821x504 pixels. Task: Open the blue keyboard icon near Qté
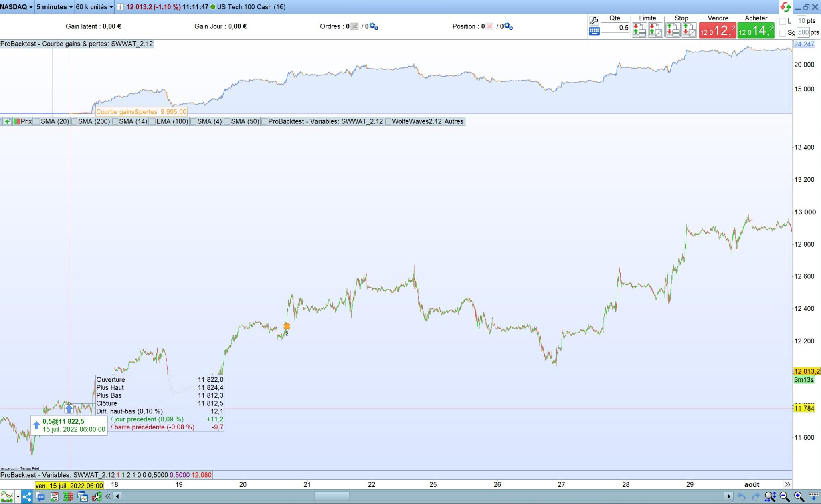594,31
